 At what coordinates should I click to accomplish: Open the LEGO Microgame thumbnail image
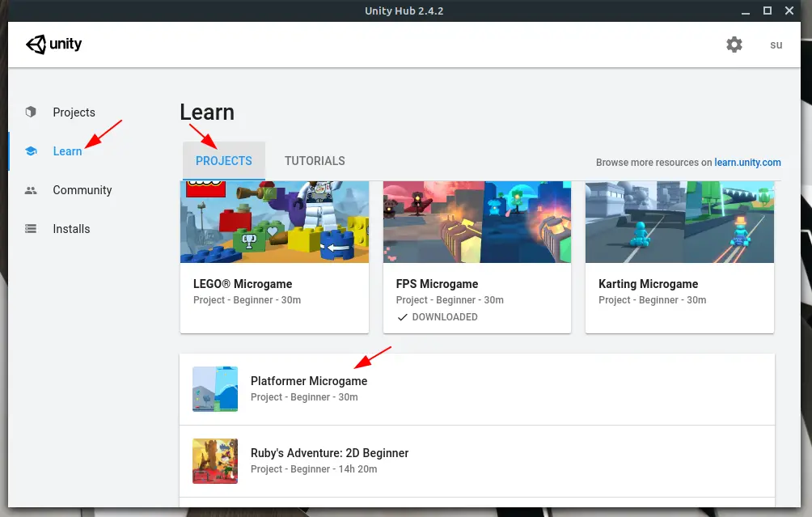[x=274, y=222]
